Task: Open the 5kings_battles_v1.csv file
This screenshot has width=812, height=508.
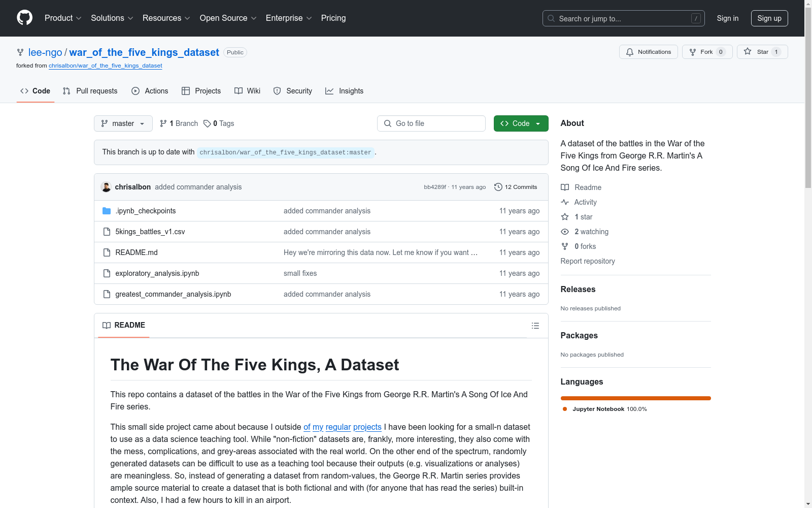Action: pos(150,232)
